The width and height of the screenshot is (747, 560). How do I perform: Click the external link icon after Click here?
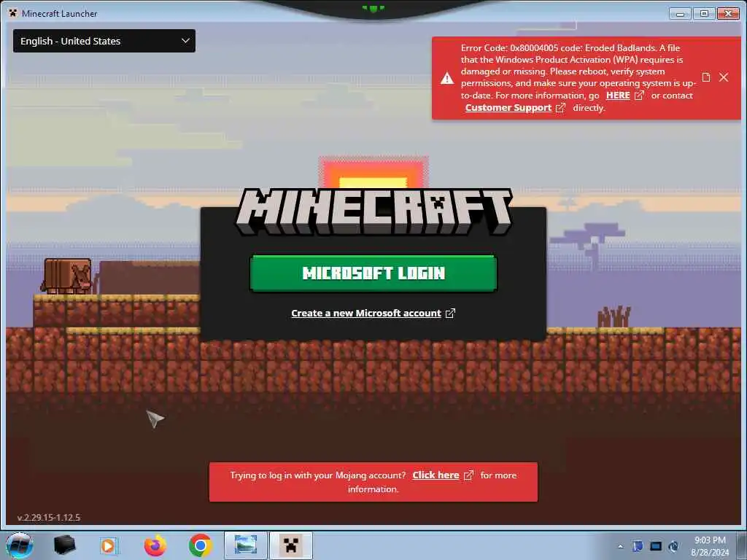[469, 475]
